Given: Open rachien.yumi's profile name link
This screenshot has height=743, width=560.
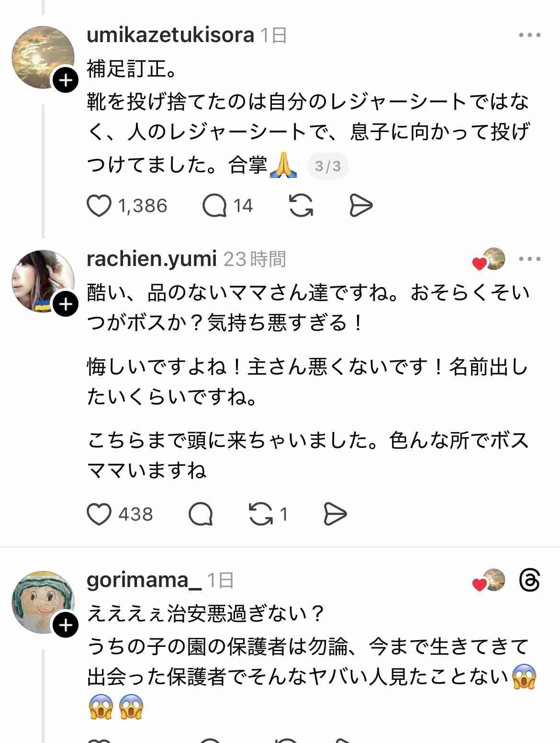Looking at the screenshot, I should pyautogui.click(x=152, y=259).
